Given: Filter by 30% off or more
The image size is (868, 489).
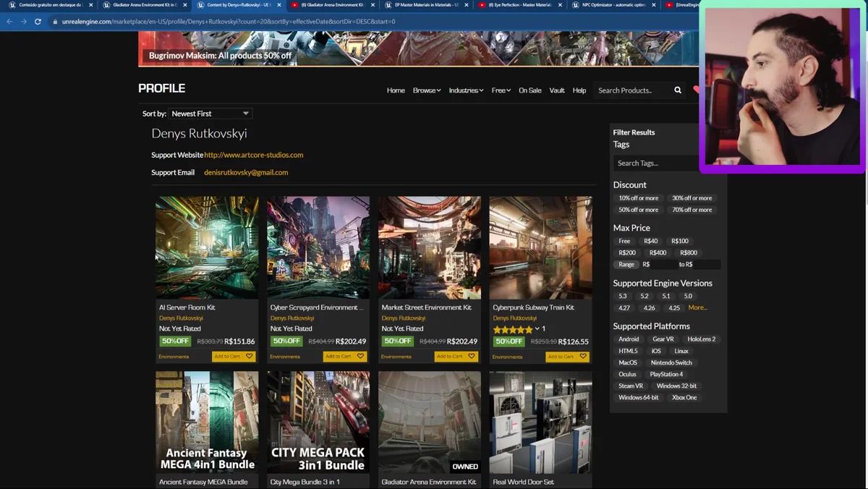Looking at the screenshot, I should tap(692, 198).
